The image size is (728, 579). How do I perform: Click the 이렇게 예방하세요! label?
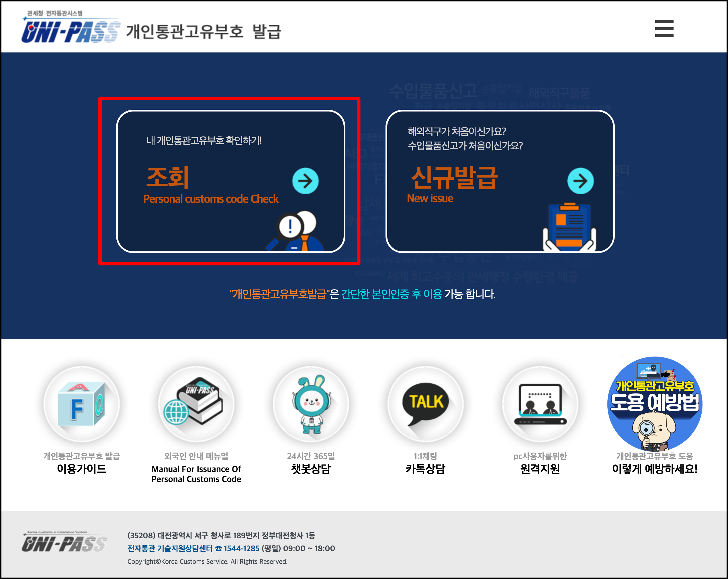(x=655, y=469)
